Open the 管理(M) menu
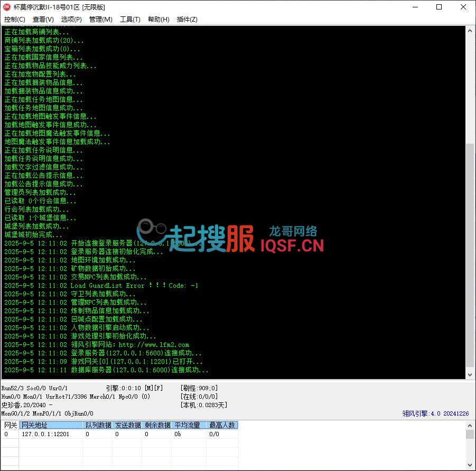Screen dimensions: 476x471 pos(100,20)
